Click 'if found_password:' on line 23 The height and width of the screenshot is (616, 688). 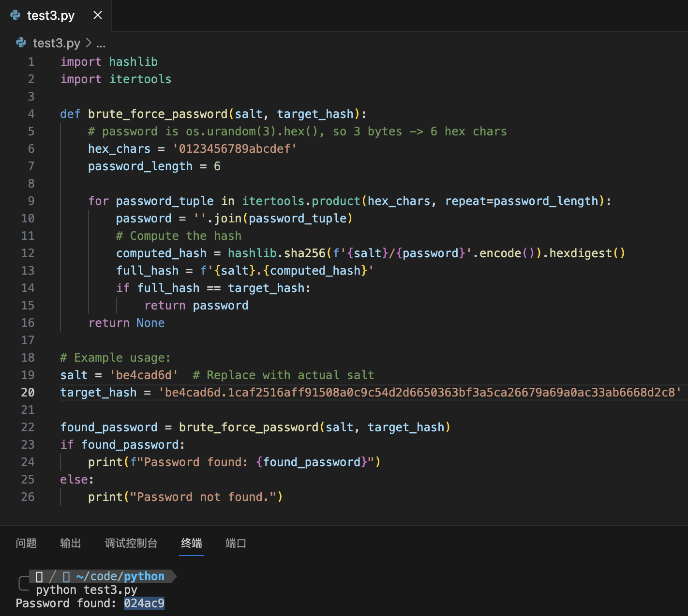point(122,445)
